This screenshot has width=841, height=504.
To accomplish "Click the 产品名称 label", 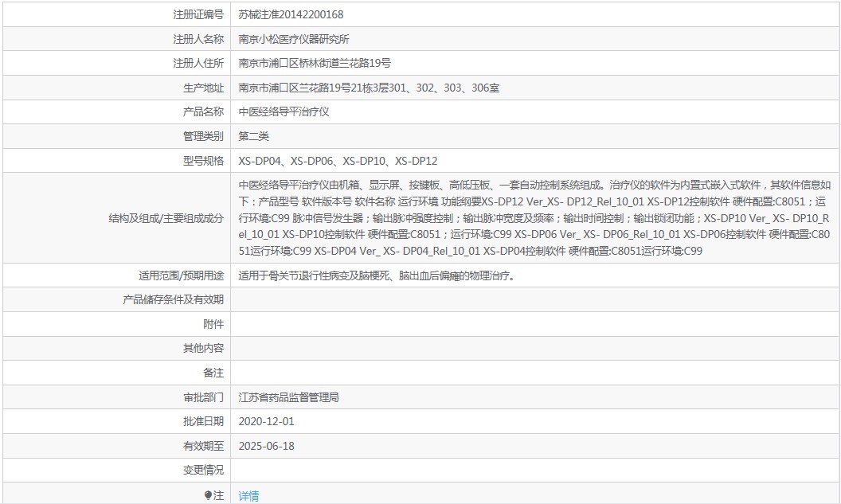I will (203, 111).
